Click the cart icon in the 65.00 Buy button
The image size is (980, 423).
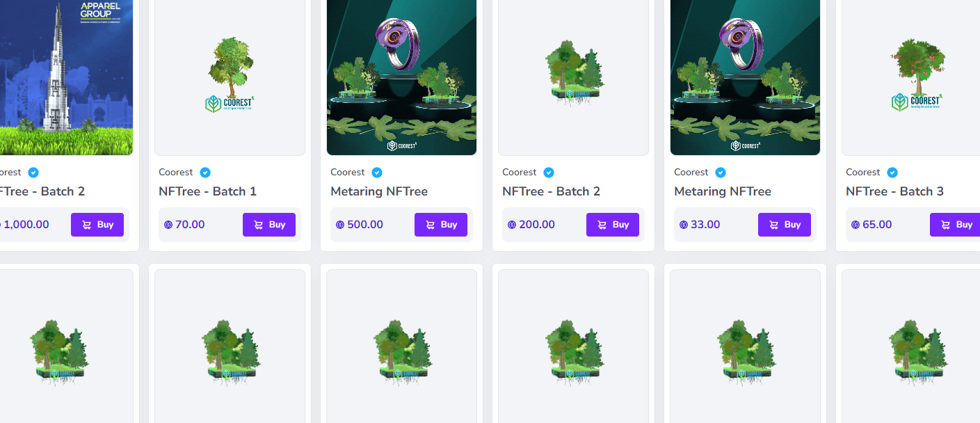point(945,225)
